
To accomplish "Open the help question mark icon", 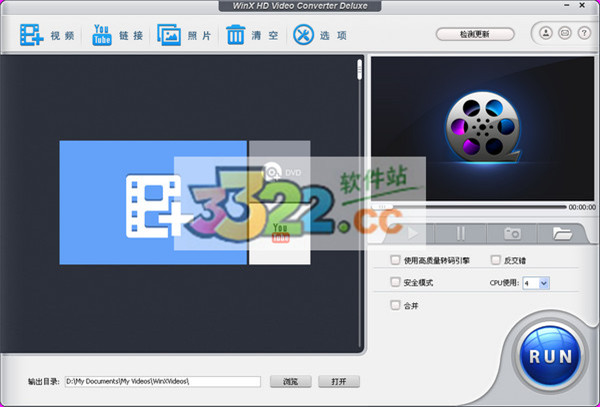I will tap(584, 33).
